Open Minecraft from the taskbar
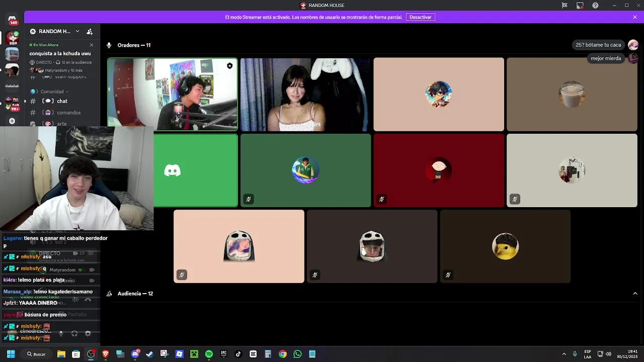Image resolution: width=644 pixels, height=362 pixels. (x=194, y=354)
